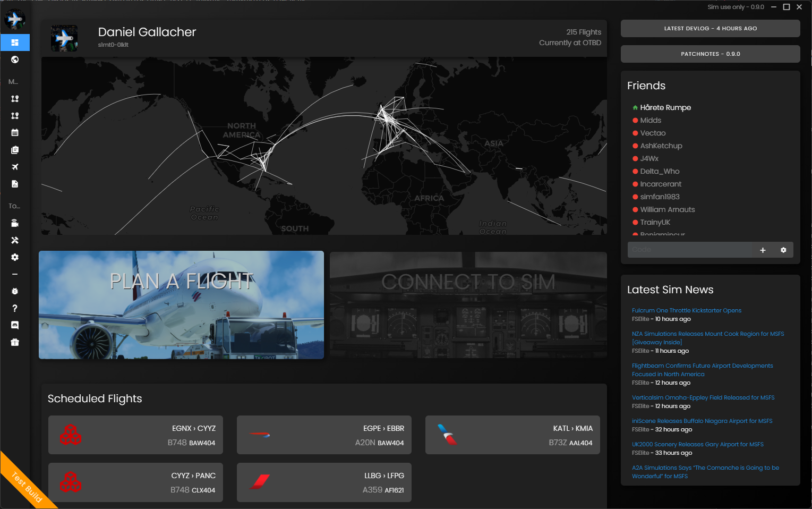Open friends settings gear beside Code field

coord(783,250)
